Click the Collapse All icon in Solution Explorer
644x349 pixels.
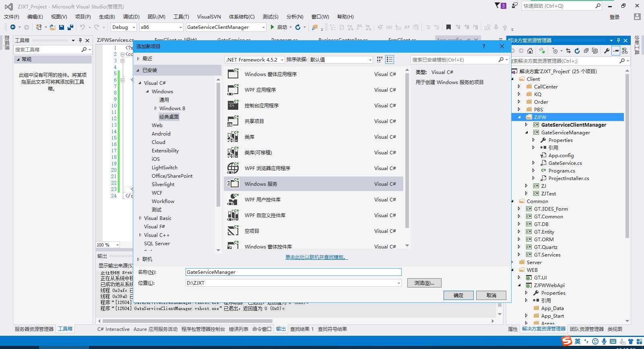point(586,51)
